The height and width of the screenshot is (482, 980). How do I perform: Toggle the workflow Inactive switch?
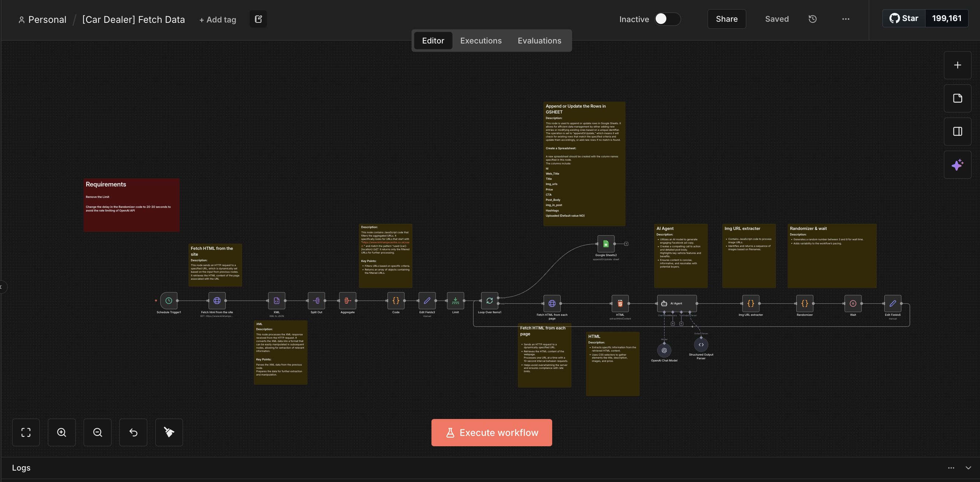(667, 19)
